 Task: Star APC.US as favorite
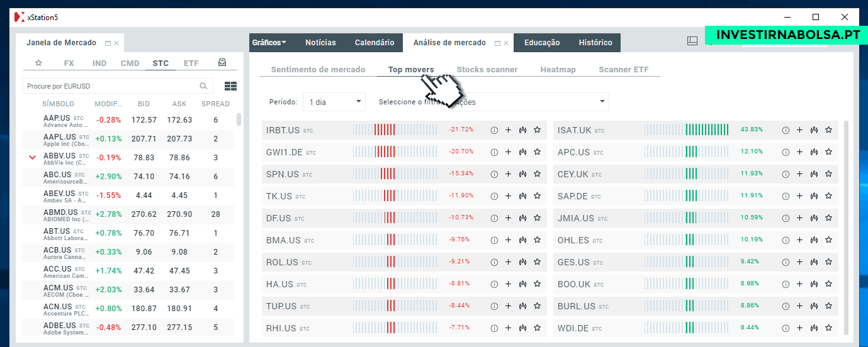tap(828, 152)
